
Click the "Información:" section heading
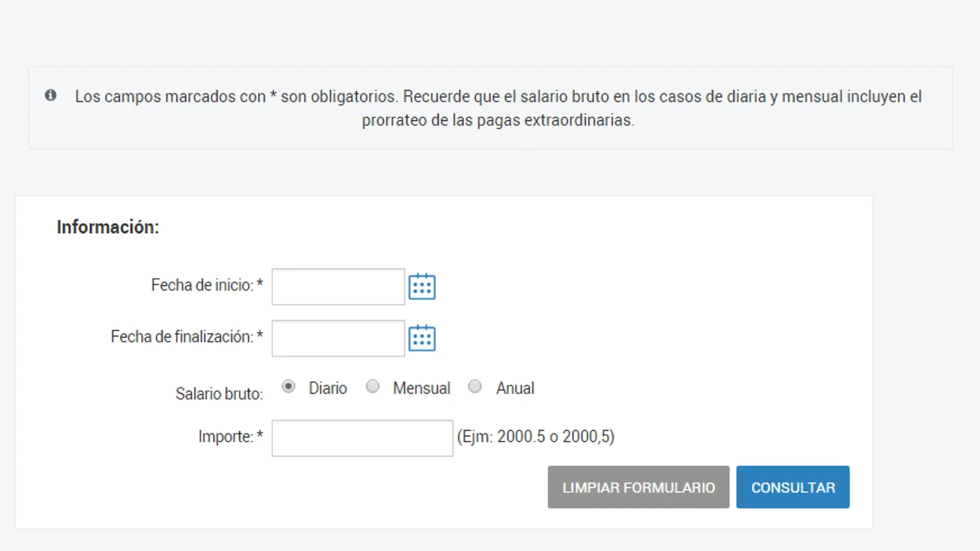(108, 227)
